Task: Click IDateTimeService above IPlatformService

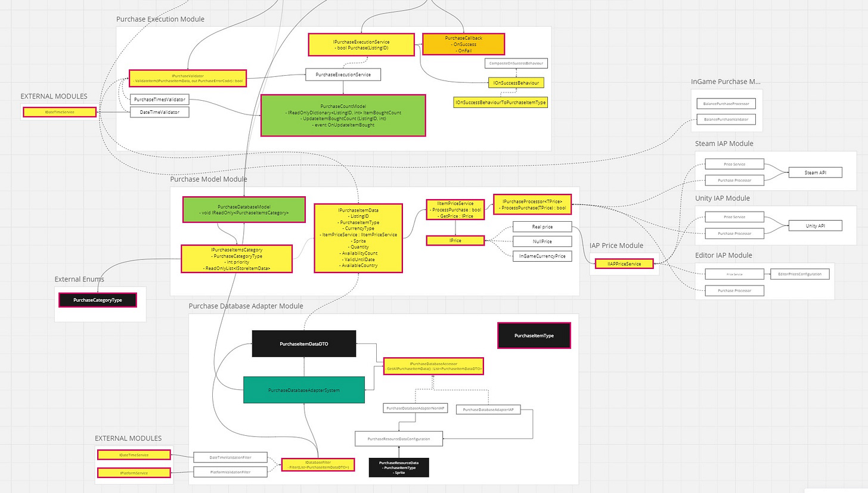Action: (134, 455)
